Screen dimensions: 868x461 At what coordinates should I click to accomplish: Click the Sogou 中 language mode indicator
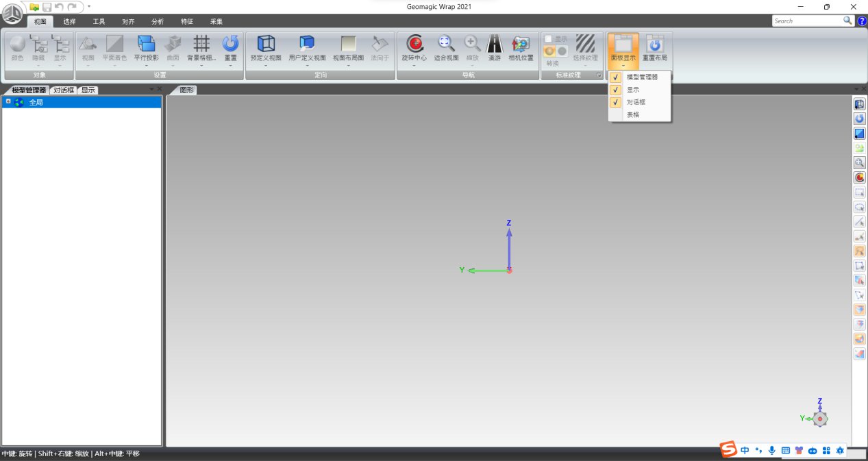745,450
